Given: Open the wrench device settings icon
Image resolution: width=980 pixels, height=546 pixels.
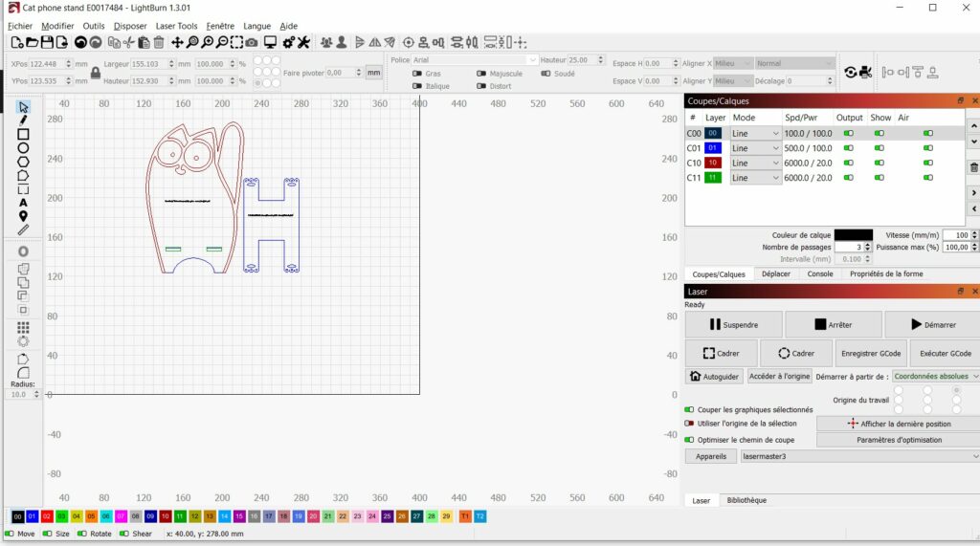Looking at the screenshot, I should (303, 42).
